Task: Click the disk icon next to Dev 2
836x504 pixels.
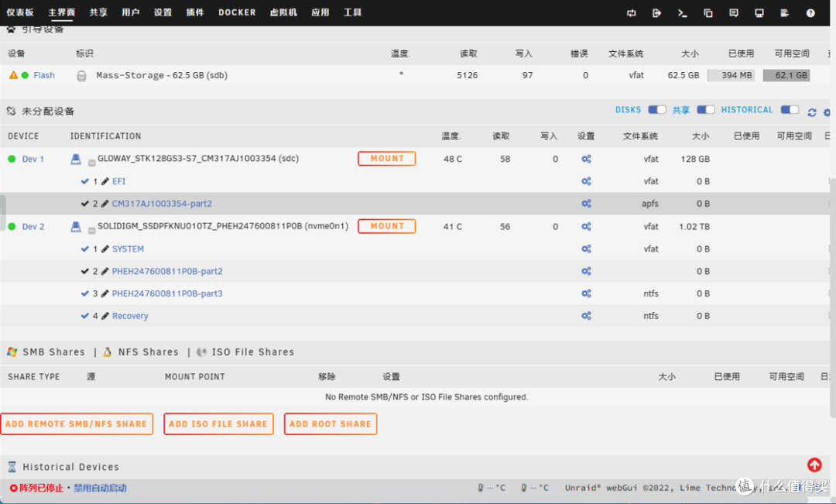Action: (76, 227)
